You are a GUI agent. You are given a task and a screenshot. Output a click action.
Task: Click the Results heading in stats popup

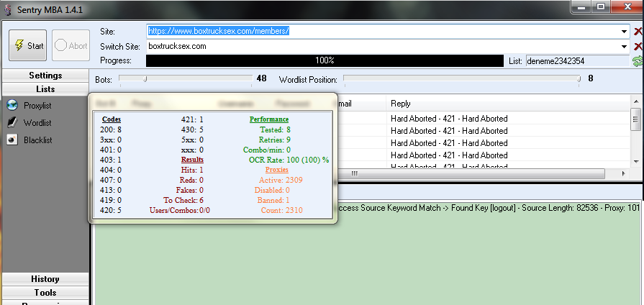pos(192,160)
